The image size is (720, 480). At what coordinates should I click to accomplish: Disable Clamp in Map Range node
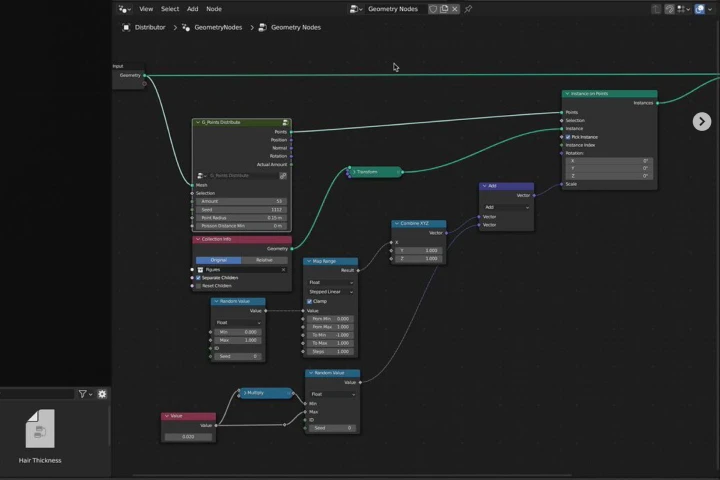309,301
